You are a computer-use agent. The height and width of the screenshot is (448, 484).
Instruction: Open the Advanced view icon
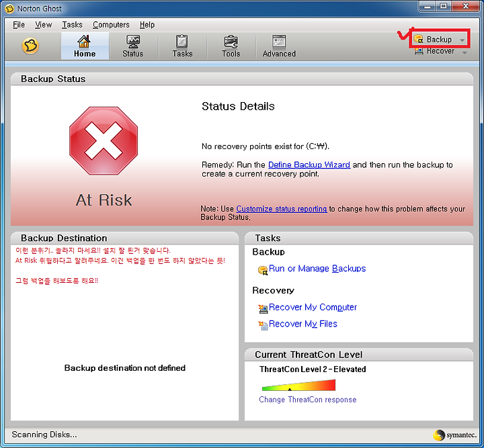279,42
